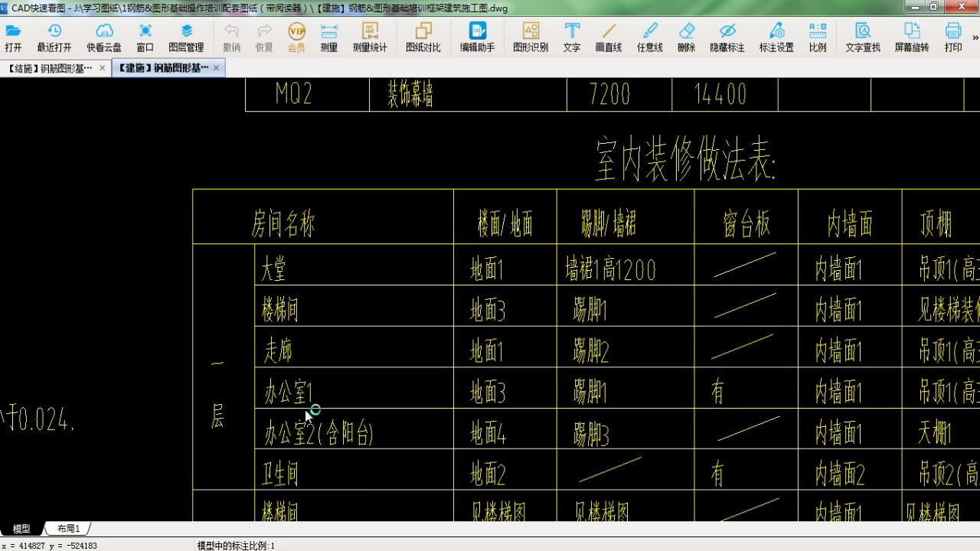Click the 走廊 room name cell

(x=278, y=351)
